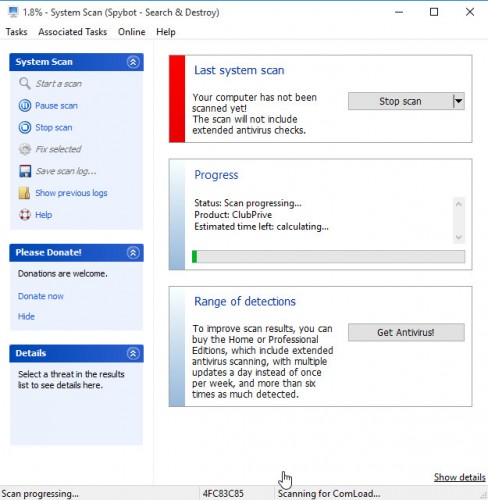This screenshot has width=488, height=500.
Task: Click 'Scanning for ComLoad...' status bar text
Action: [x=329, y=494]
